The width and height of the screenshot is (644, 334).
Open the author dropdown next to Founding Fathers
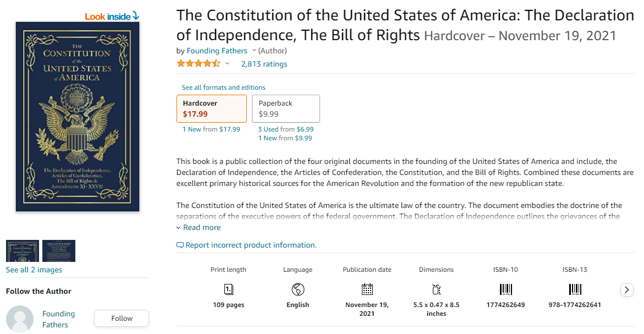pos(254,51)
